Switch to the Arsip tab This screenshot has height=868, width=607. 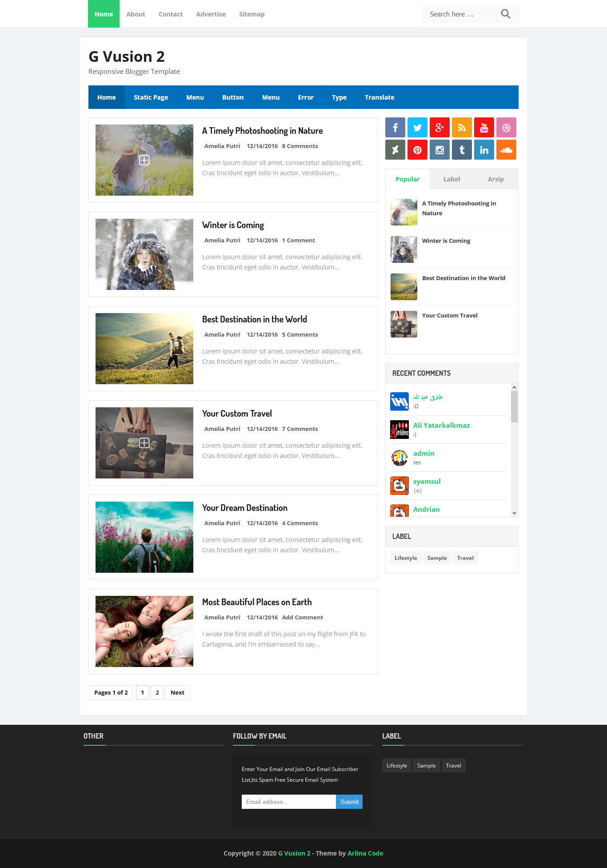495,179
